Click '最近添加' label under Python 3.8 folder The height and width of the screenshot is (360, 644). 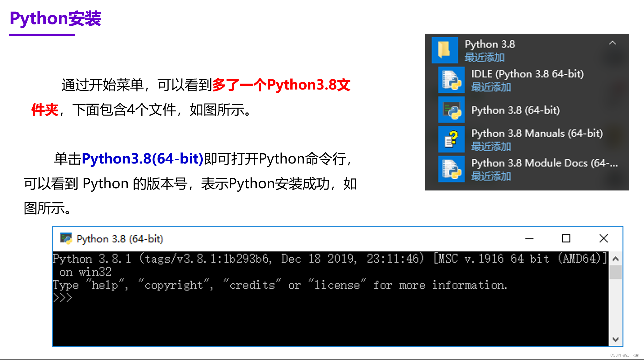click(485, 57)
